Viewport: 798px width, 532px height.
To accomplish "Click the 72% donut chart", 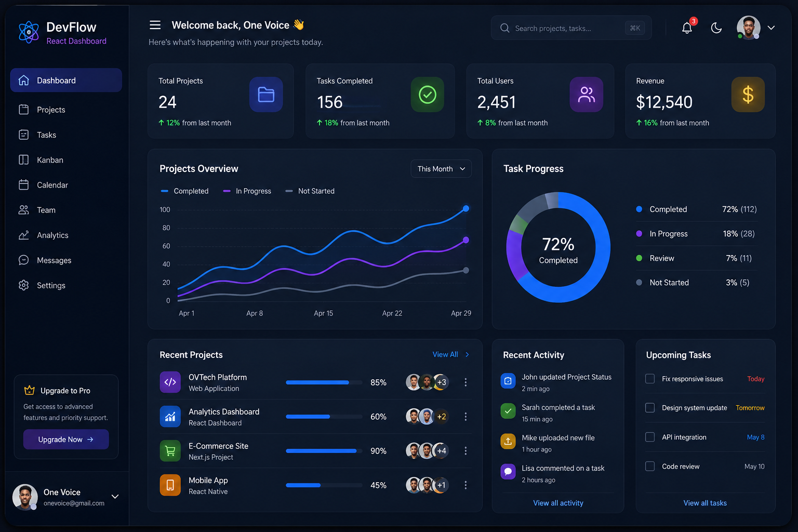I will [x=558, y=247].
